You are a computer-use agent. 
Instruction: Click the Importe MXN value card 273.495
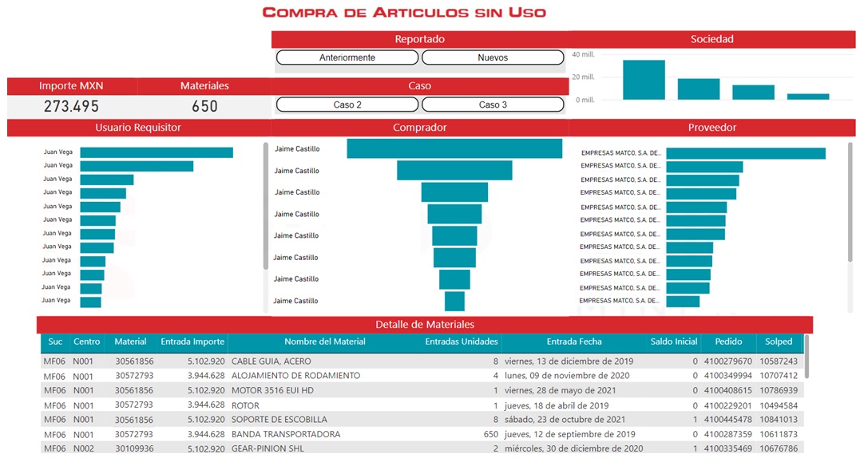(72, 106)
